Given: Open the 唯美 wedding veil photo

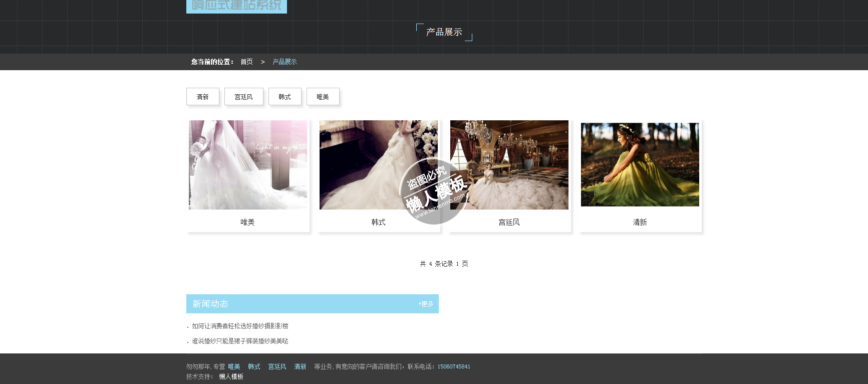Looking at the screenshot, I should point(248,165).
